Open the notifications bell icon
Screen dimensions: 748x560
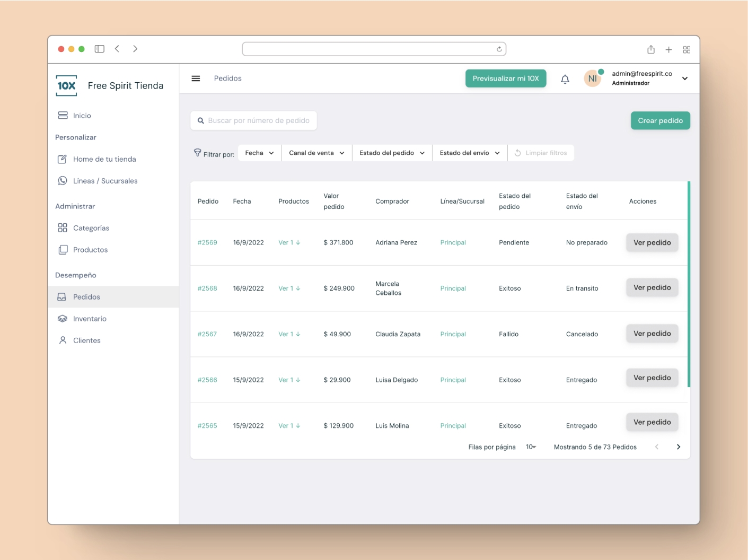pos(565,78)
